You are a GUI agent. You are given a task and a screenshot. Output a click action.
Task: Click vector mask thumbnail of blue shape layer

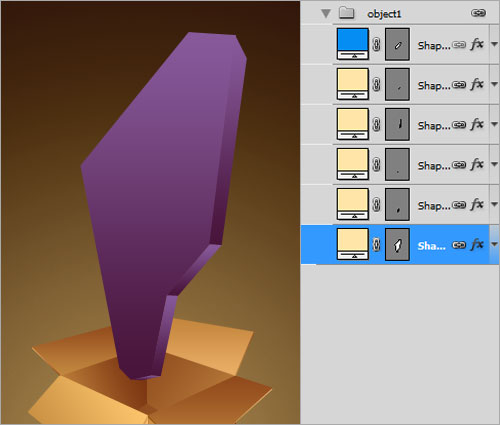(397, 44)
